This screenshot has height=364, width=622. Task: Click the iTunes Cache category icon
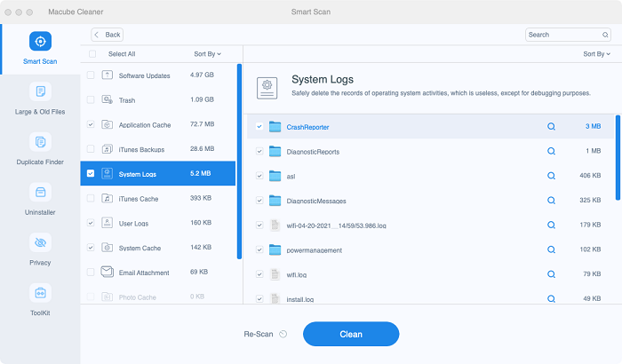108,198
